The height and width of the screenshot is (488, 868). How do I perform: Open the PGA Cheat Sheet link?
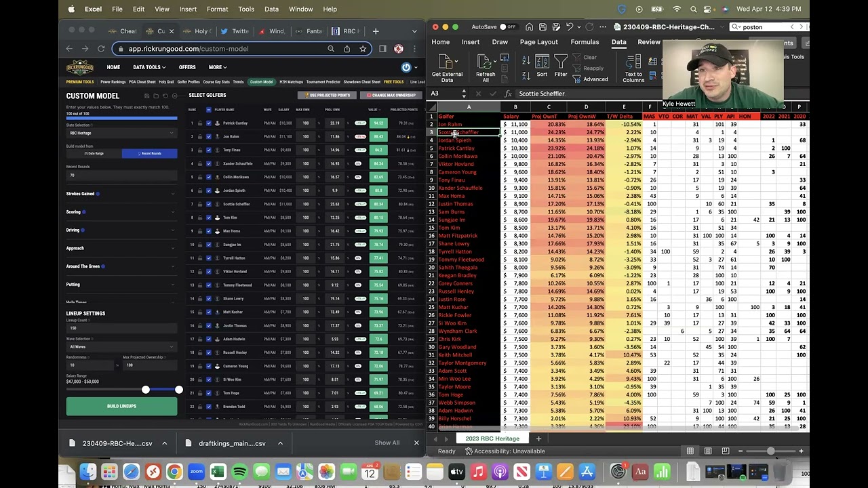[x=142, y=82]
